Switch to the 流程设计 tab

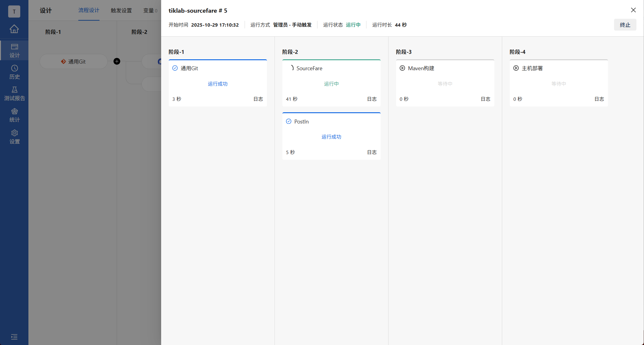pyautogui.click(x=89, y=11)
